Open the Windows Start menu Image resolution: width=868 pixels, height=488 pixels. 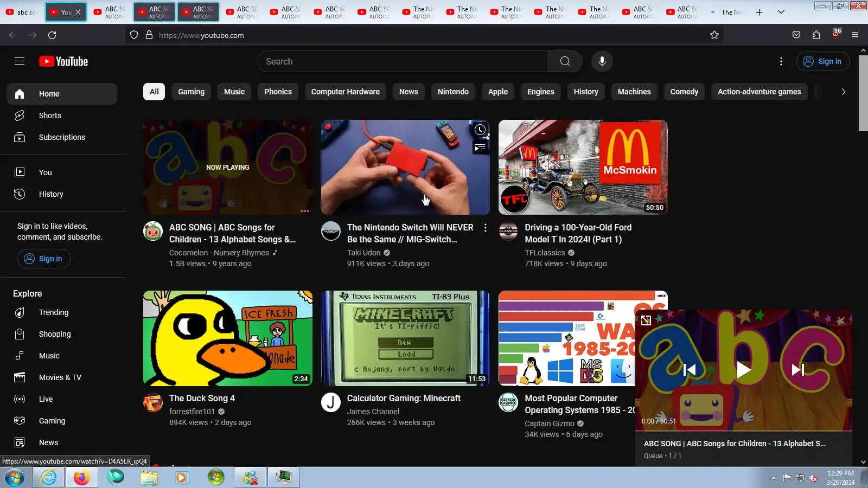tap(15, 478)
